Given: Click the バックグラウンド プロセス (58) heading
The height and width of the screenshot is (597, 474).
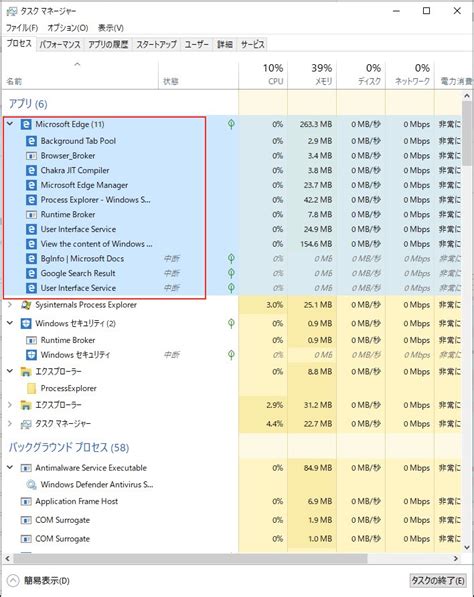Looking at the screenshot, I should (x=69, y=447).
